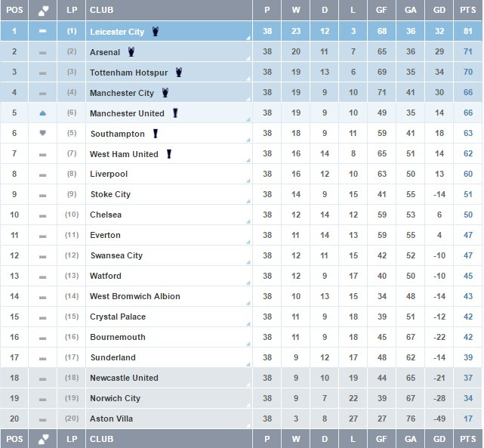
Task: Open the Aston Villa club link
Action: 112,419
